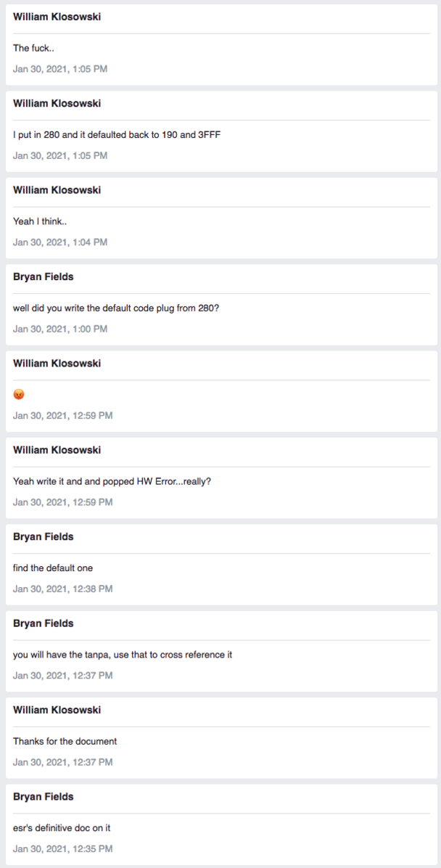Click Bryan Fields name above esr's doc message
Screen dimensions: 441x868
[44, 796]
